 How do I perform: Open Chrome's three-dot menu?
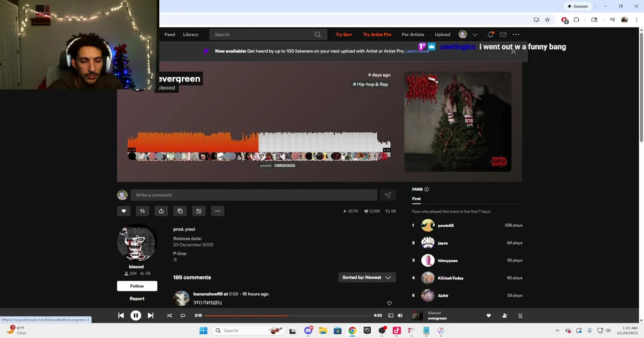pyautogui.click(x=636, y=20)
